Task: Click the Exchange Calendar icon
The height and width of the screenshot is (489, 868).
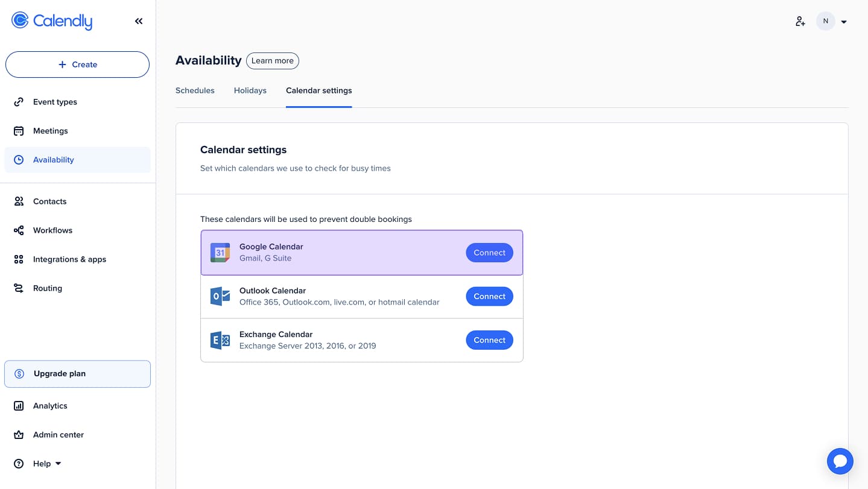Action: (220, 340)
